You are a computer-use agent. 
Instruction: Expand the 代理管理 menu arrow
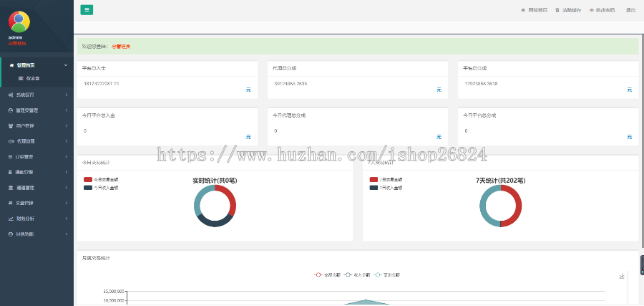click(67, 141)
